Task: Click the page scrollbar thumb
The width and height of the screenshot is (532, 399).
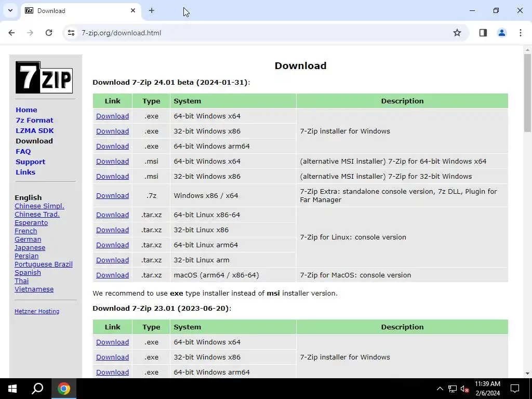Action: (527, 92)
